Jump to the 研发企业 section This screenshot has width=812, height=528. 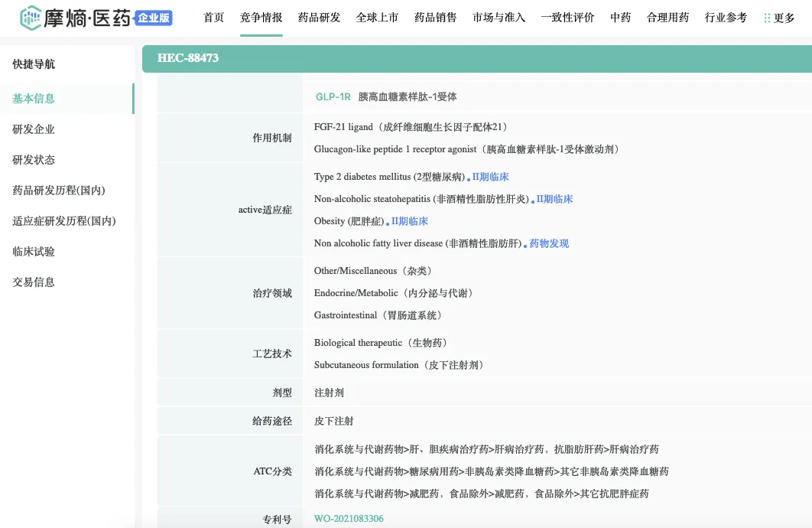tap(34, 129)
